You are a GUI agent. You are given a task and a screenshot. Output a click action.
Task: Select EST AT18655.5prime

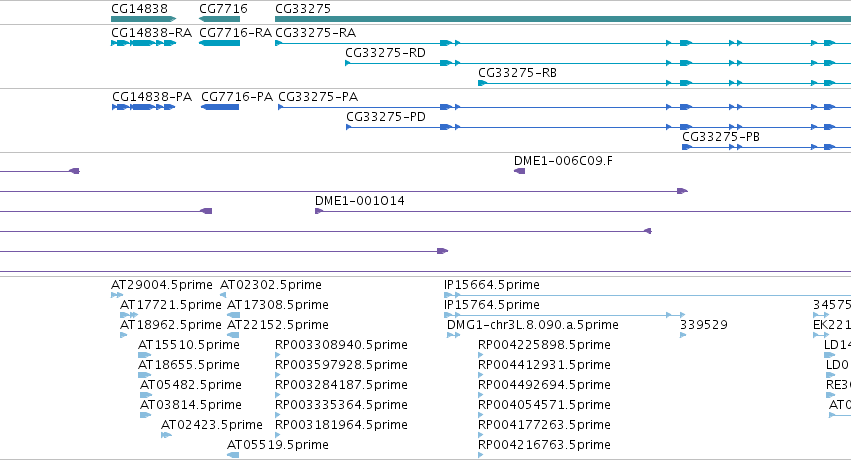pyautogui.click(x=189, y=365)
